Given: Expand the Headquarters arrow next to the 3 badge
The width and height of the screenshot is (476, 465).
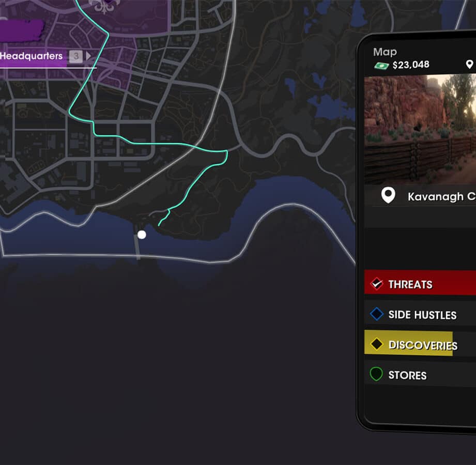Looking at the screenshot, I should [x=88, y=56].
